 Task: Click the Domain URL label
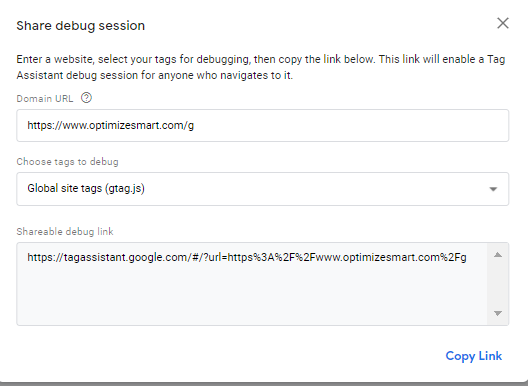click(x=45, y=99)
